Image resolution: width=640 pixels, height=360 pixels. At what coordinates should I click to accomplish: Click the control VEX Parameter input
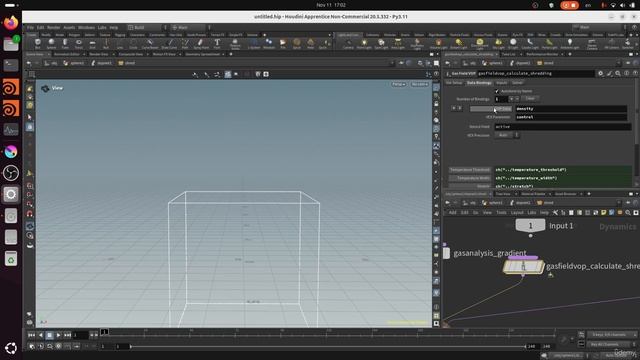571,117
